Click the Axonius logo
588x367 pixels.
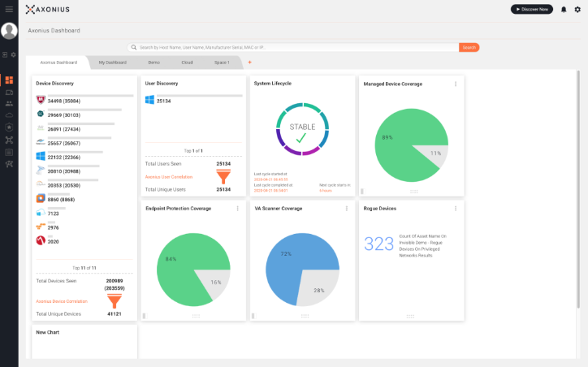[48, 10]
